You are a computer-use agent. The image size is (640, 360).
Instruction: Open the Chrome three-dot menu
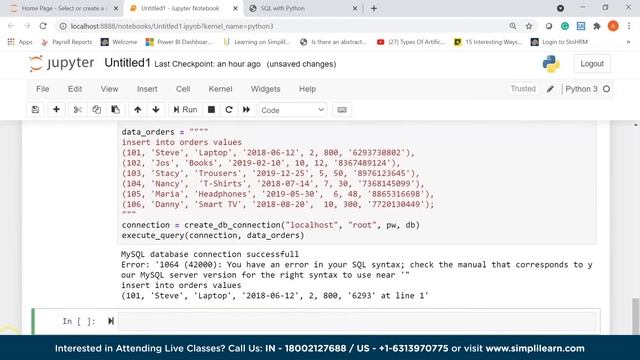[629, 26]
